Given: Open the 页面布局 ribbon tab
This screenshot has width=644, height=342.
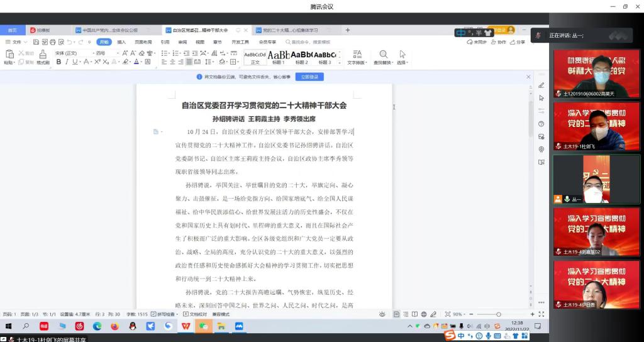Looking at the screenshot, I should click(x=143, y=42).
